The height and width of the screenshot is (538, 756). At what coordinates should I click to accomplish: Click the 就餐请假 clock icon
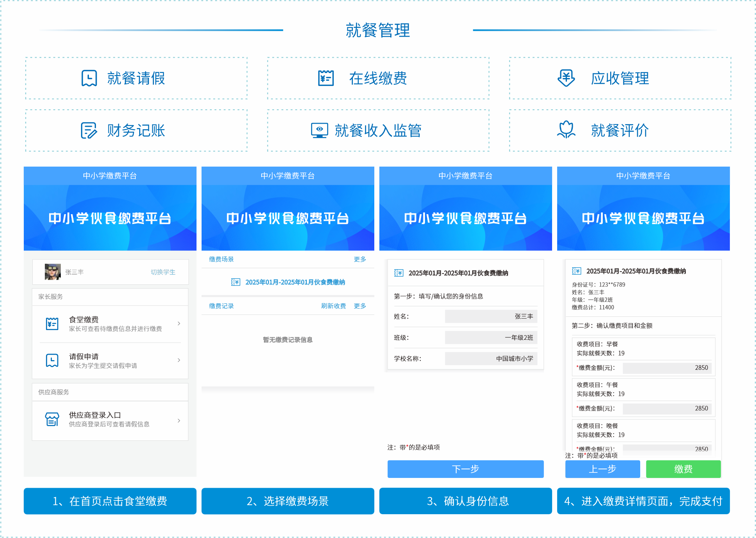89,78
